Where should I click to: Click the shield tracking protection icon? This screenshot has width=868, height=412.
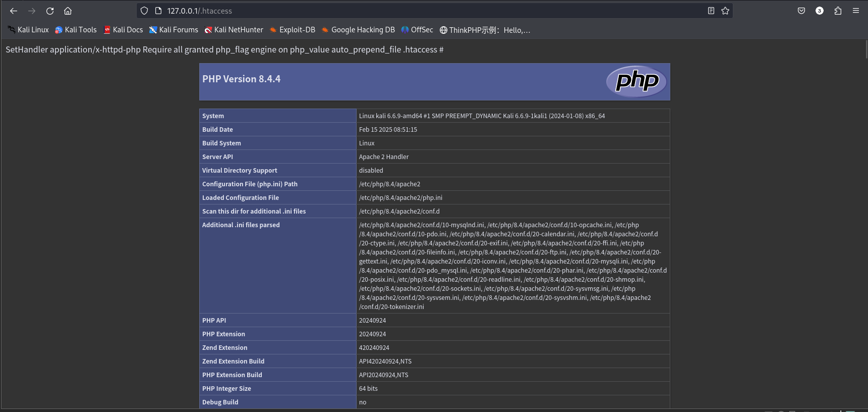pos(144,11)
